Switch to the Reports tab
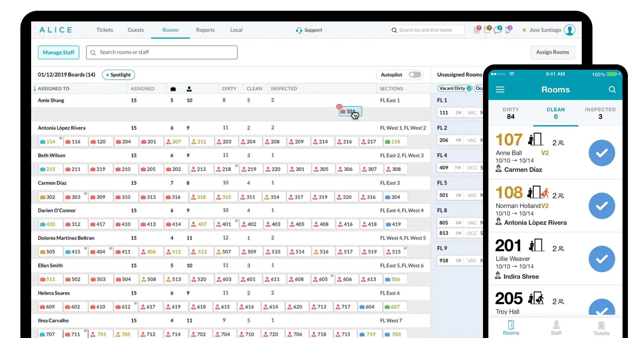The image size is (644, 338). coord(205,30)
